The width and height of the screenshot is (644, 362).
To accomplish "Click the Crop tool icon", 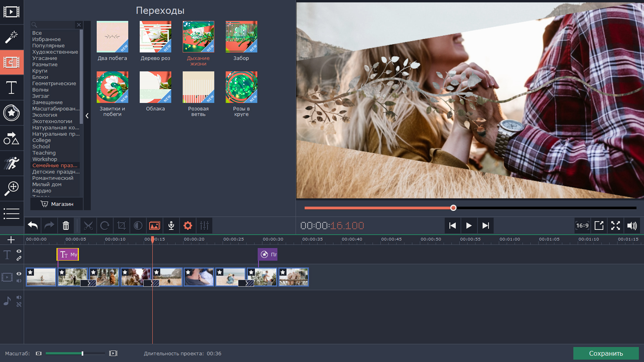I will click(121, 226).
